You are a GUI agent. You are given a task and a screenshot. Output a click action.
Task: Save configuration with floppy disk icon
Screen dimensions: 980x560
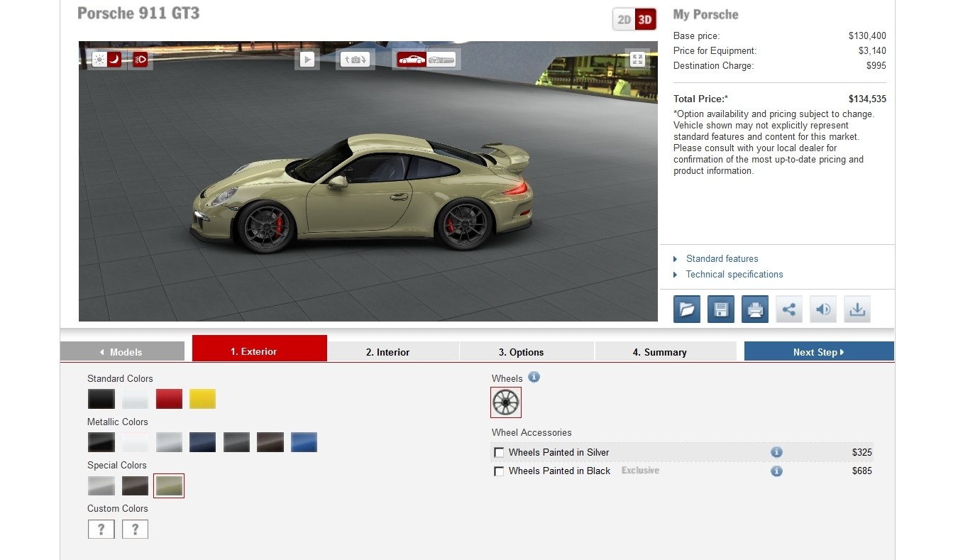point(720,309)
